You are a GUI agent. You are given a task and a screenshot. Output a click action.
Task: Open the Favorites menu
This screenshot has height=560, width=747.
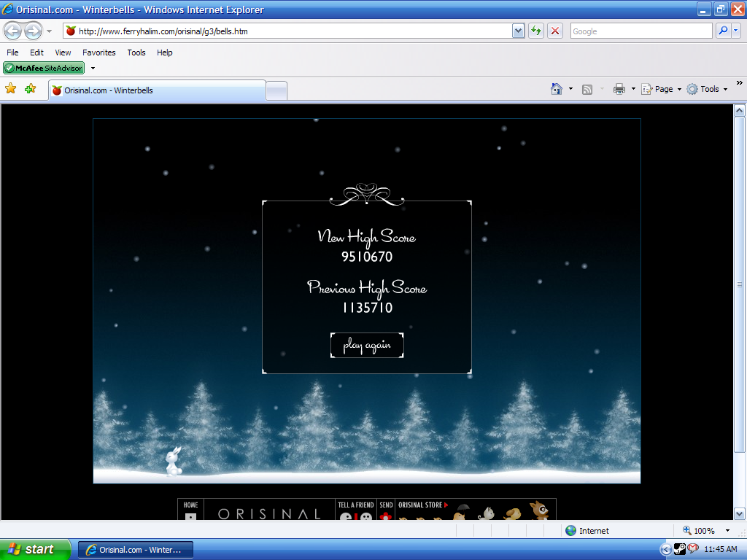98,52
